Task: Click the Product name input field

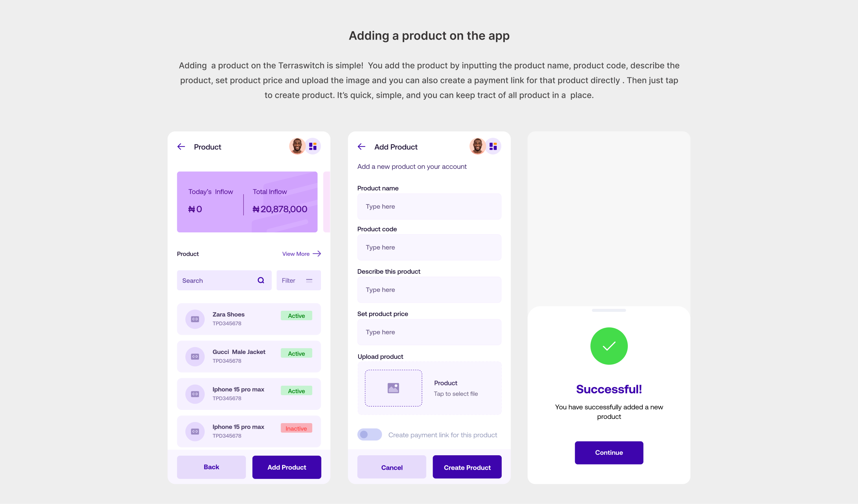Action: point(429,207)
